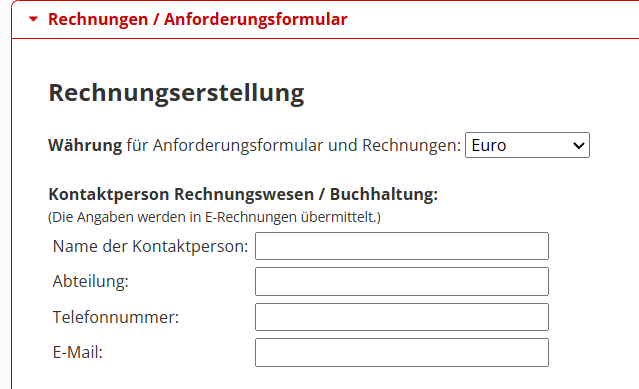Click the label 'Name der Kontaktperson:'

(150, 246)
